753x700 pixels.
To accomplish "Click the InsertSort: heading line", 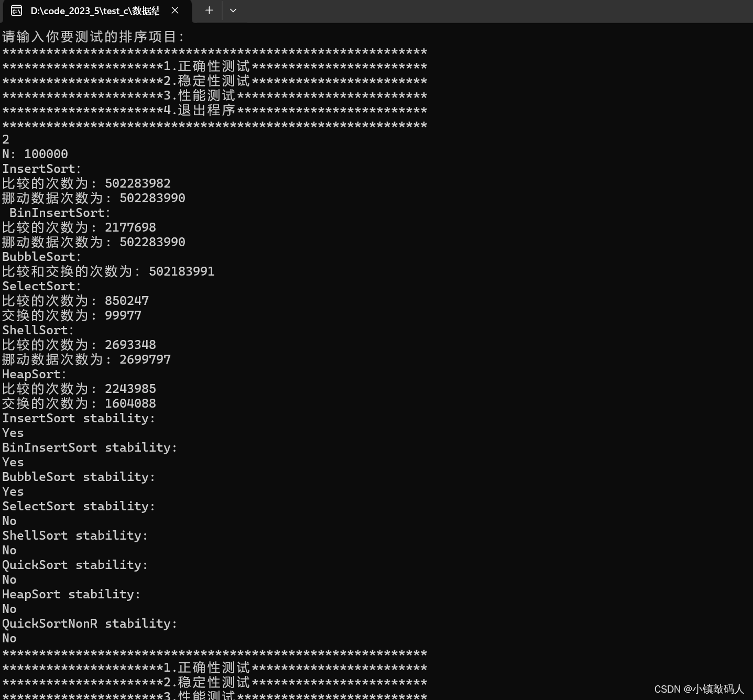I will (x=42, y=169).
